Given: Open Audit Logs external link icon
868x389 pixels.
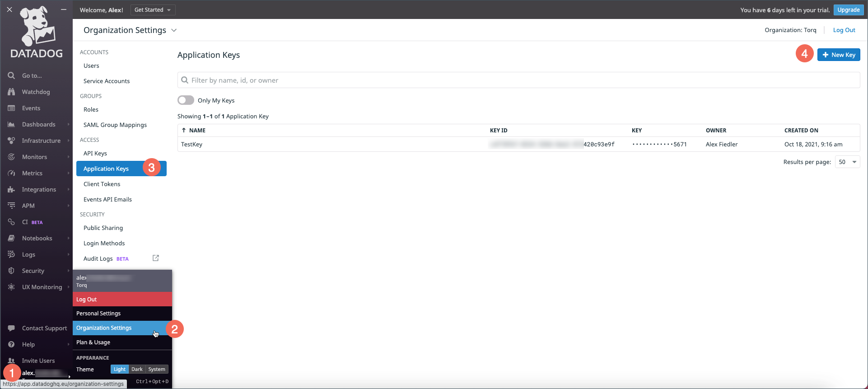Looking at the screenshot, I should tap(156, 258).
